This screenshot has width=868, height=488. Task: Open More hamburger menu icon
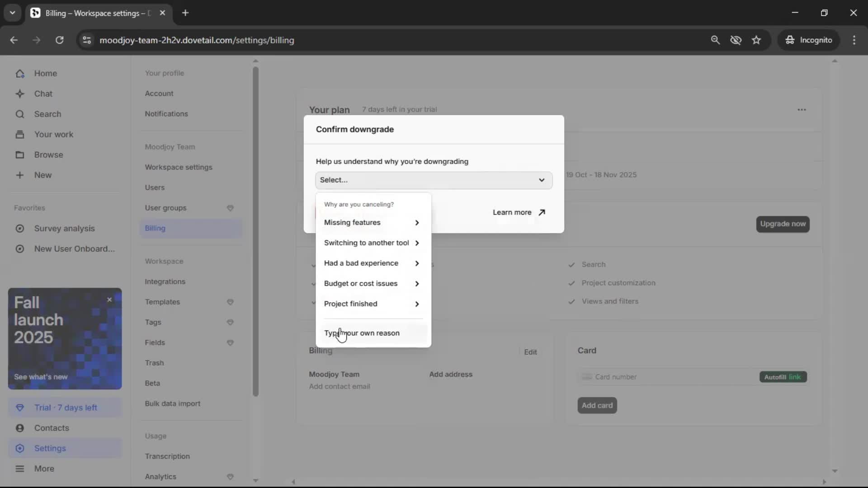pyautogui.click(x=20, y=469)
